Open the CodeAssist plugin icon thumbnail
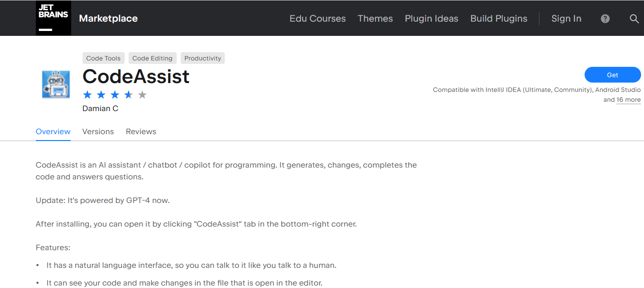Screen dimensions: 644x288 click(55, 84)
